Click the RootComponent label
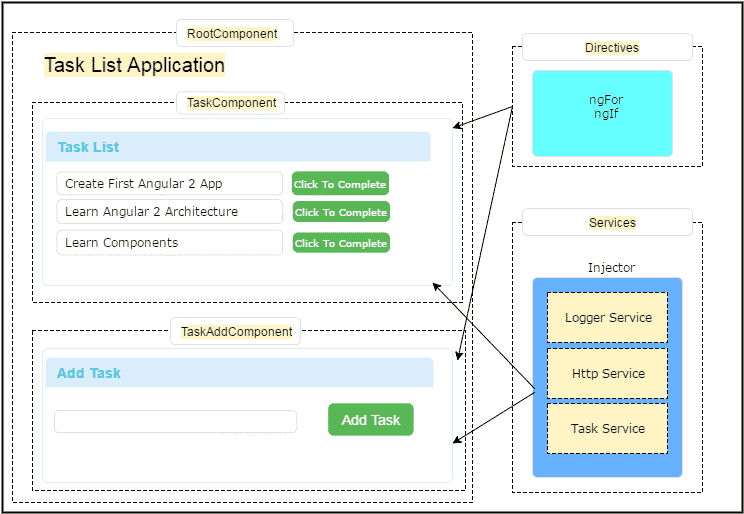Screen dimensions: 744x514 coord(233,34)
